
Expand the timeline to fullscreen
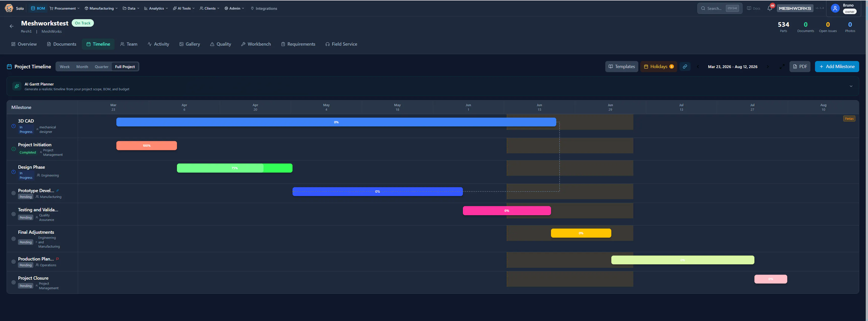click(782, 67)
